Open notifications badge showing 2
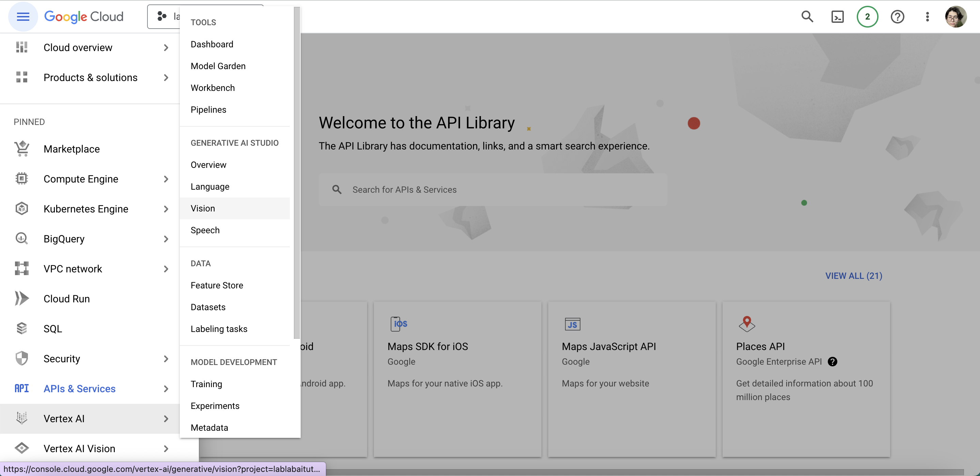 click(867, 17)
